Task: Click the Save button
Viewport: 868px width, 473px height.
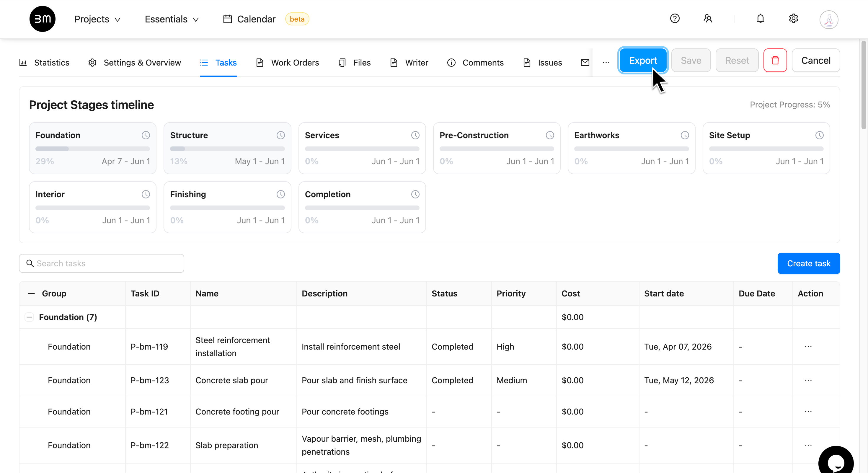Action: coord(691,60)
